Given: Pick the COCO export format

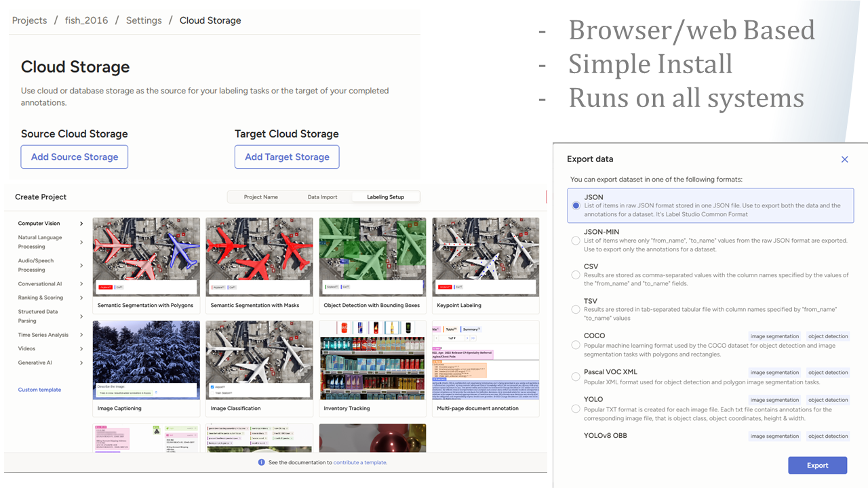Looking at the screenshot, I should point(576,344).
